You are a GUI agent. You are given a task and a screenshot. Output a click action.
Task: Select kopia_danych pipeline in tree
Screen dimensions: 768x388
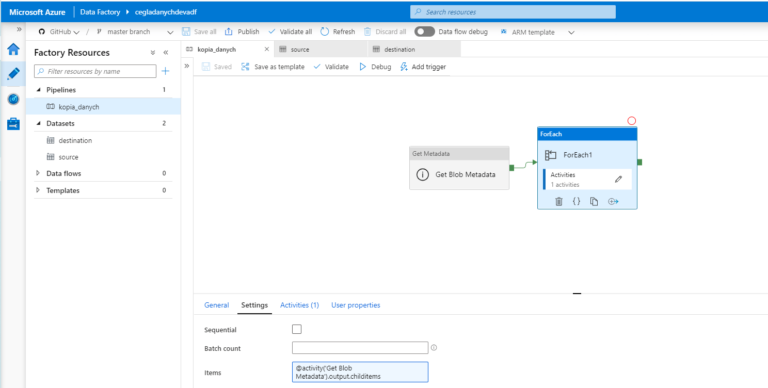tap(103, 106)
